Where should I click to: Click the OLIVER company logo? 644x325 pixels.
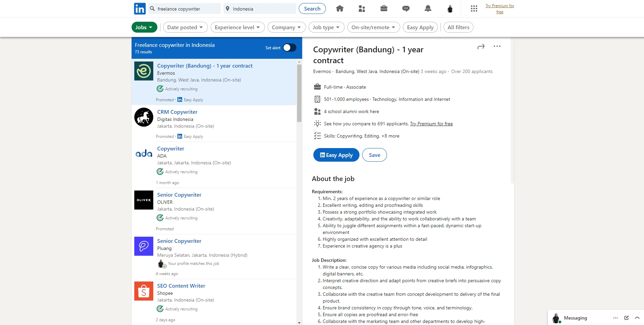click(x=144, y=200)
